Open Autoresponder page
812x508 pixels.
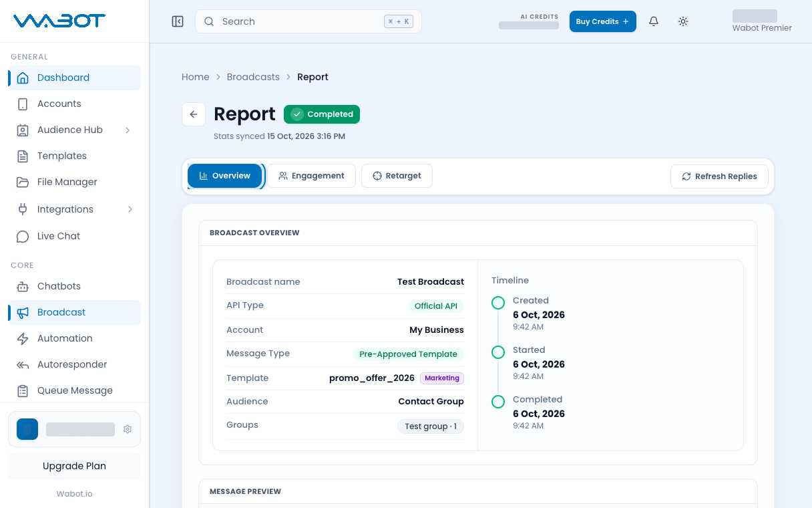click(x=75, y=364)
